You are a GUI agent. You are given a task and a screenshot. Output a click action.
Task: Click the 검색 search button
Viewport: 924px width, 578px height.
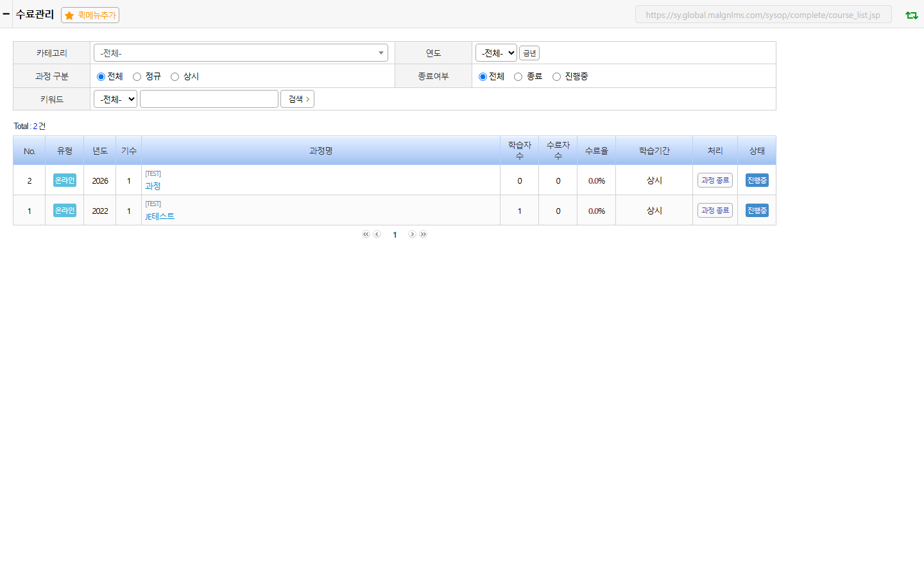(297, 99)
